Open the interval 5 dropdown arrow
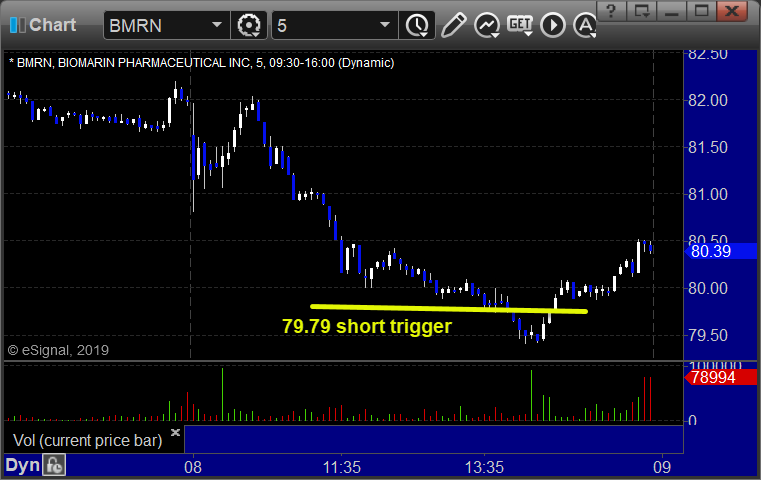 pyautogui.click(x=384, y=25)
